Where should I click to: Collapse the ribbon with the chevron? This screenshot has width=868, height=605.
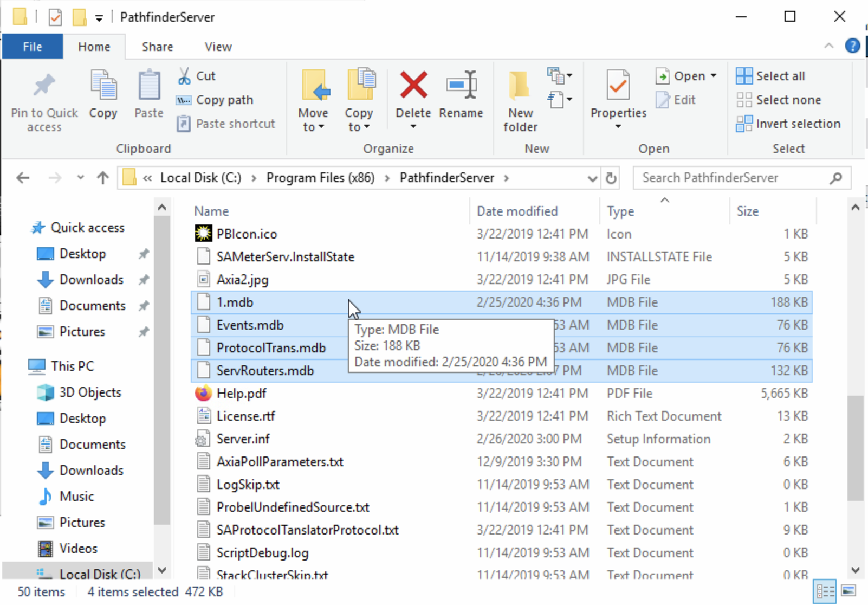click(829, 46)
